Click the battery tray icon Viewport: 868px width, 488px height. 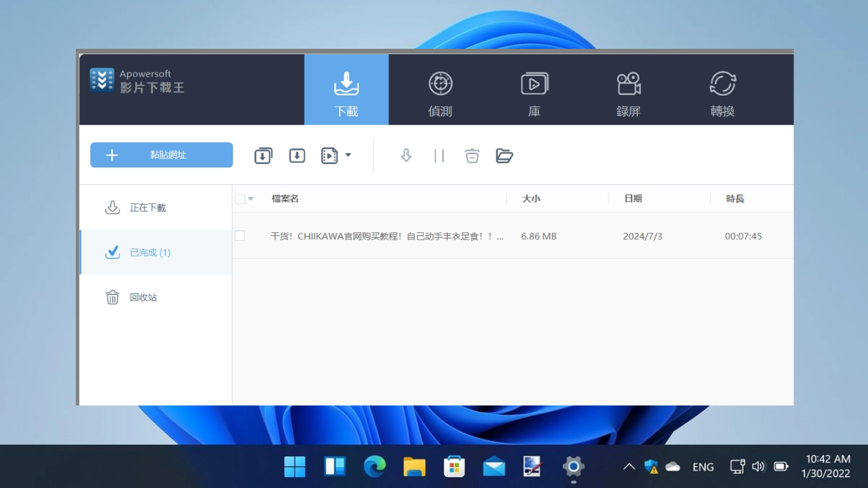click(781, 466)
